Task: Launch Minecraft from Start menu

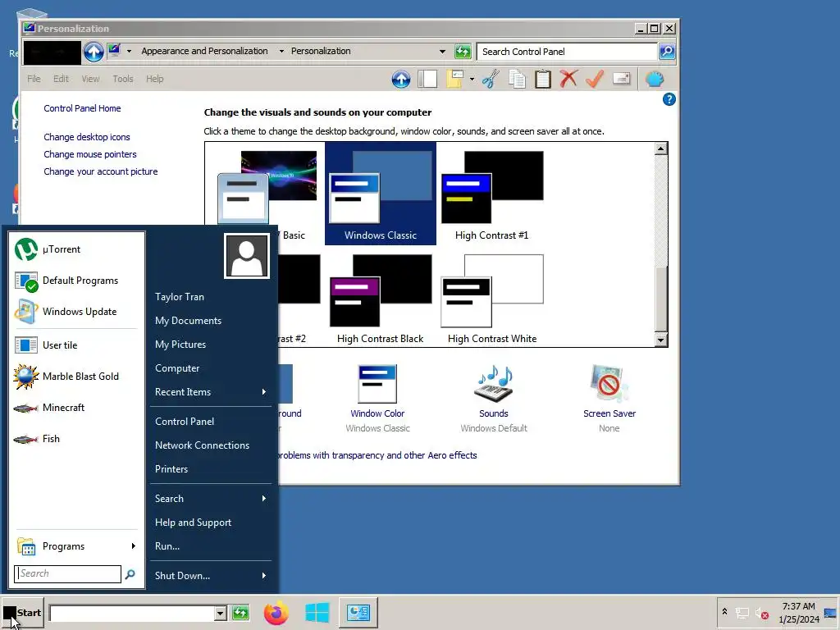Action: point(78,407)
